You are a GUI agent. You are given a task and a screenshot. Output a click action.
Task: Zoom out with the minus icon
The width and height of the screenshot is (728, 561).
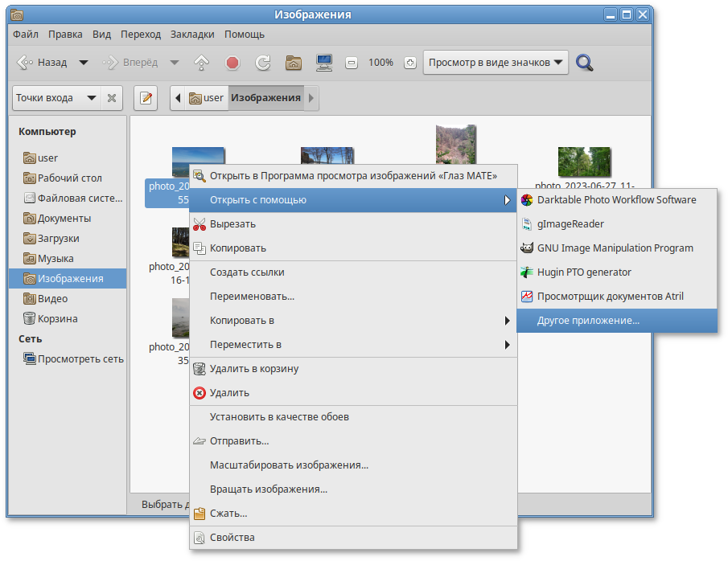[351, 63]
